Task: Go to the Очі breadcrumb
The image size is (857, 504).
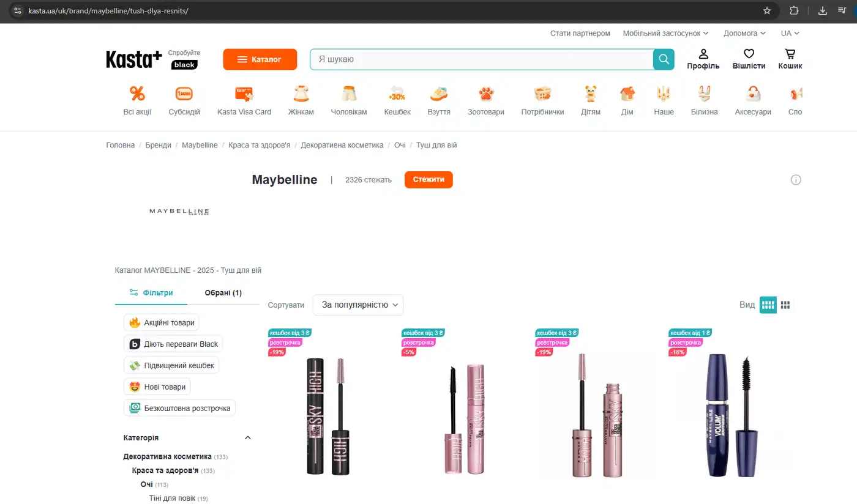Action: pos(400,145)
